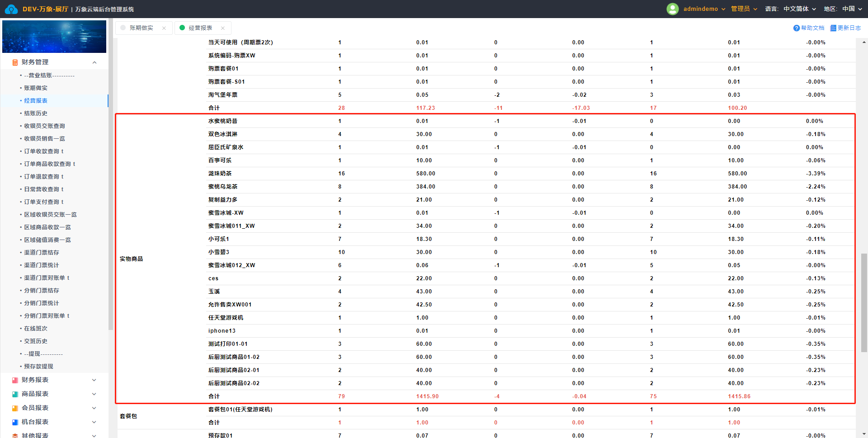
Task: Open 渠道门票对账单 menu item
Action: pyautogui.click(x=47, y=278)
